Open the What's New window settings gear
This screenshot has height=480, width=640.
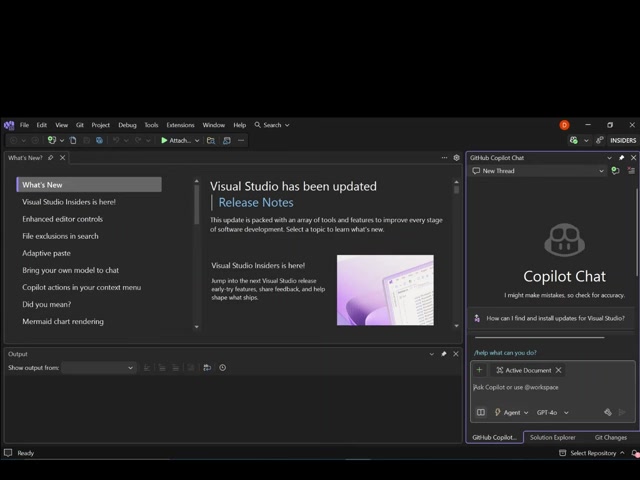click(456, 158)
